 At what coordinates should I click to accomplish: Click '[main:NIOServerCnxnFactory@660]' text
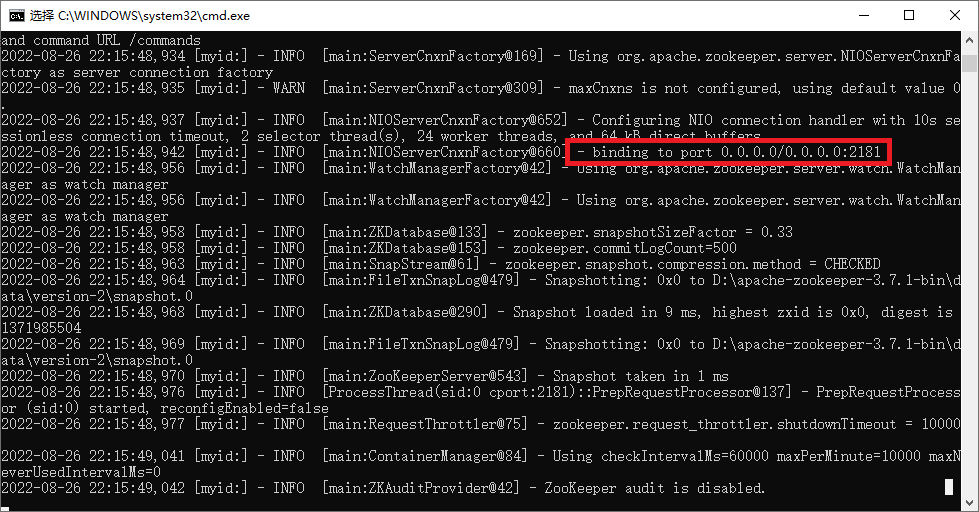tap(445, 152)
